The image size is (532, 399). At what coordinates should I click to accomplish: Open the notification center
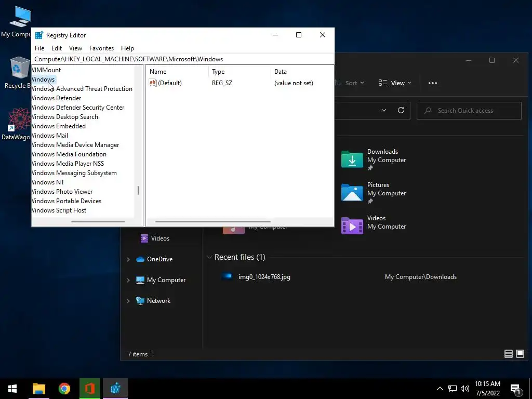[516, 389]
